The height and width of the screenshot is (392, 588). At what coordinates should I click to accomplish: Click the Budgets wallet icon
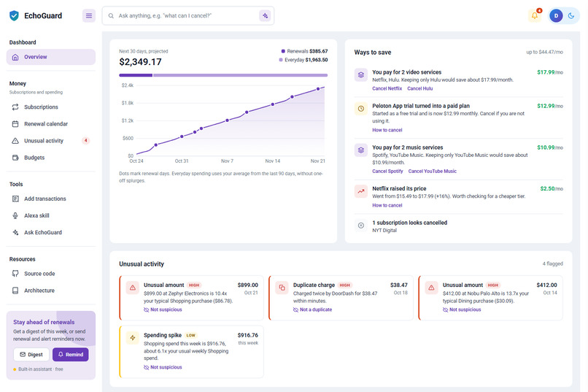[x=15, y=158]
